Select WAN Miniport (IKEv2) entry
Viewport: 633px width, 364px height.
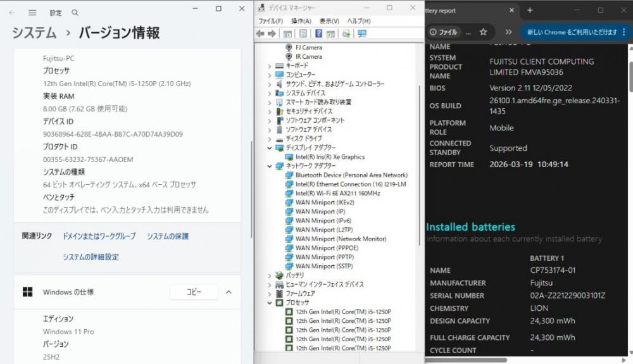325,203
